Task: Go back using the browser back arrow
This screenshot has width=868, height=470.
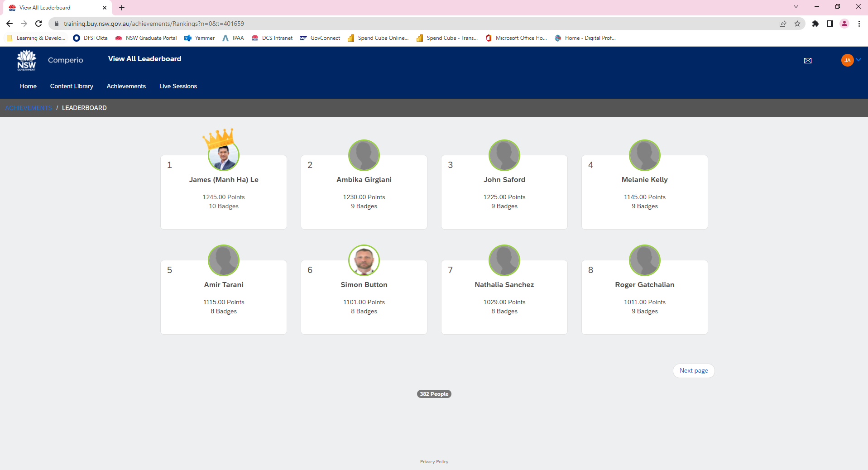Action: [x=10, y=24]
